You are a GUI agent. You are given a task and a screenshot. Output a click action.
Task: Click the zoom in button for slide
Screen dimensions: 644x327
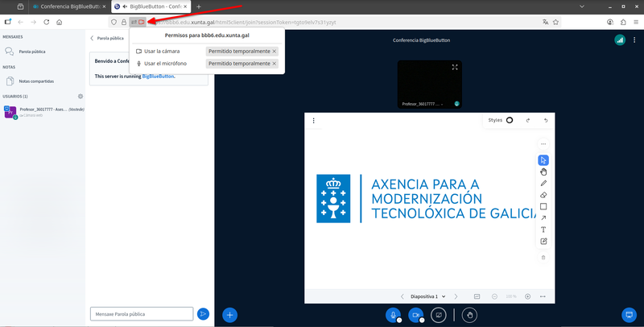[x=528, y=296]
